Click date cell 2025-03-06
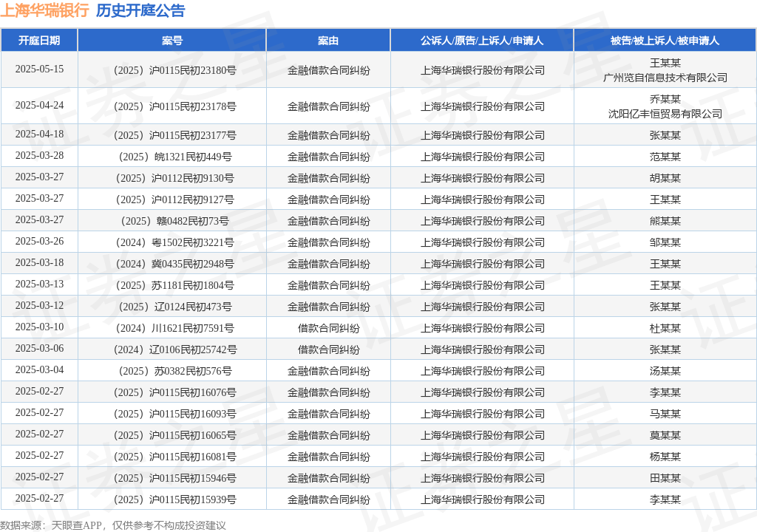 (39, 348)
